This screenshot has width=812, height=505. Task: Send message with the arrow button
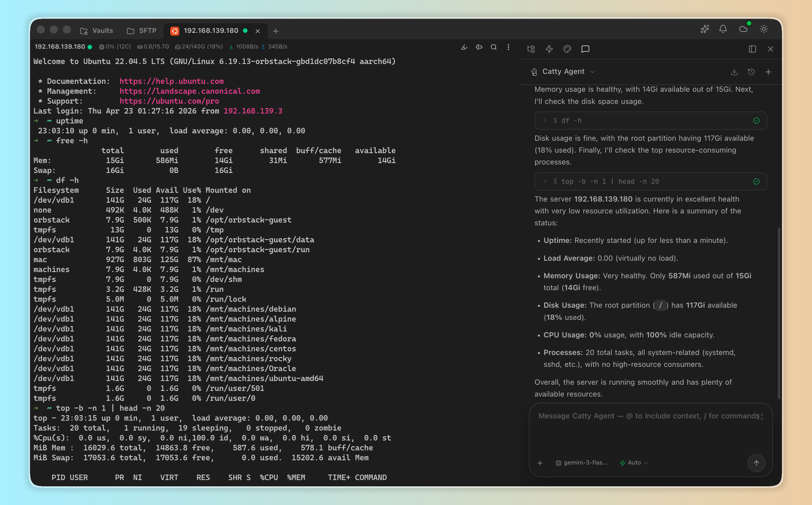[756, 463]
